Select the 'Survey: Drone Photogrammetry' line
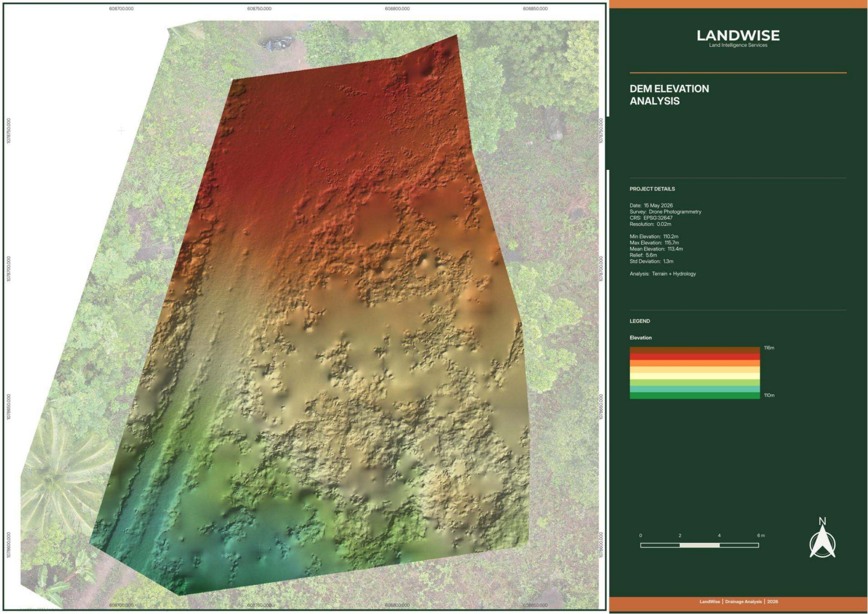The height and width of the screenshot is (614, 868). (665, 212)
